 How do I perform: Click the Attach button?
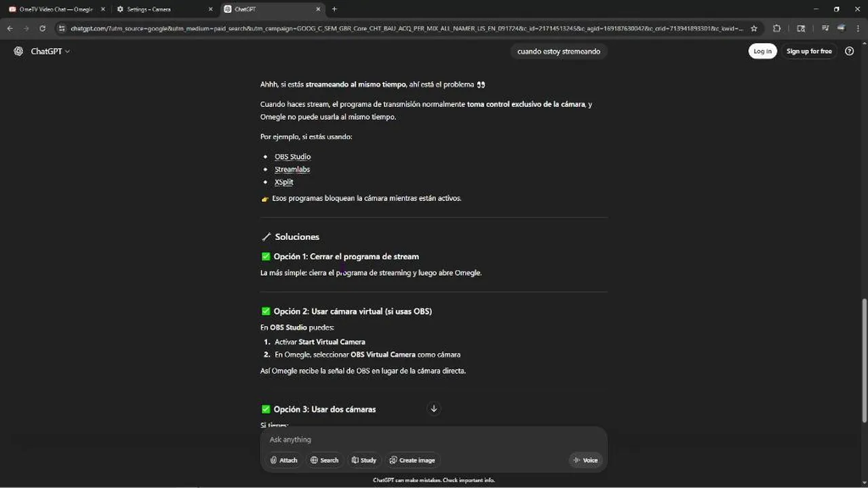point(283,460)
